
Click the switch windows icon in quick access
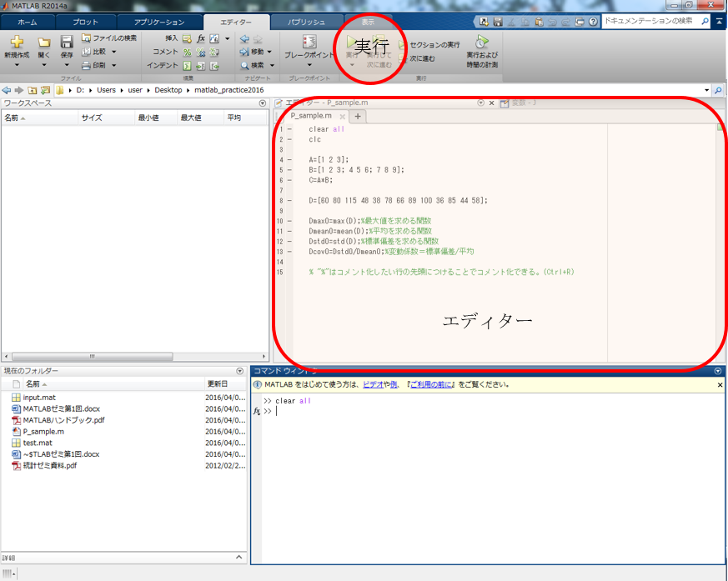click(580, 22)
